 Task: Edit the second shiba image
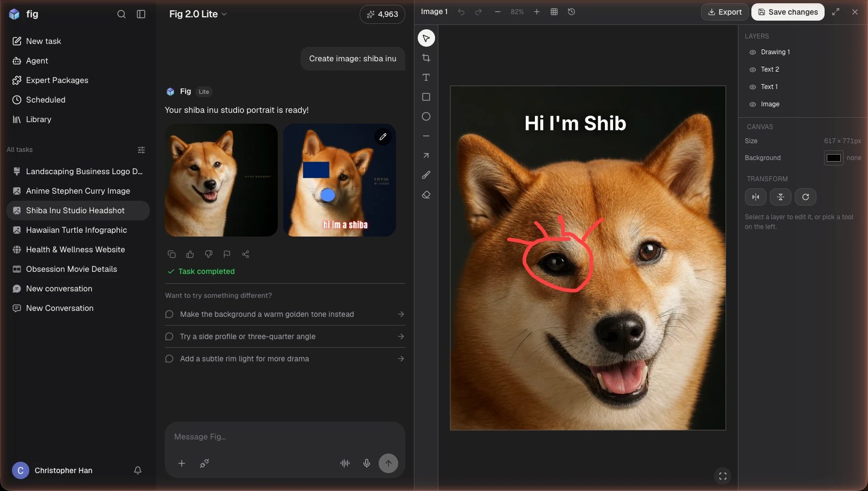383,137
